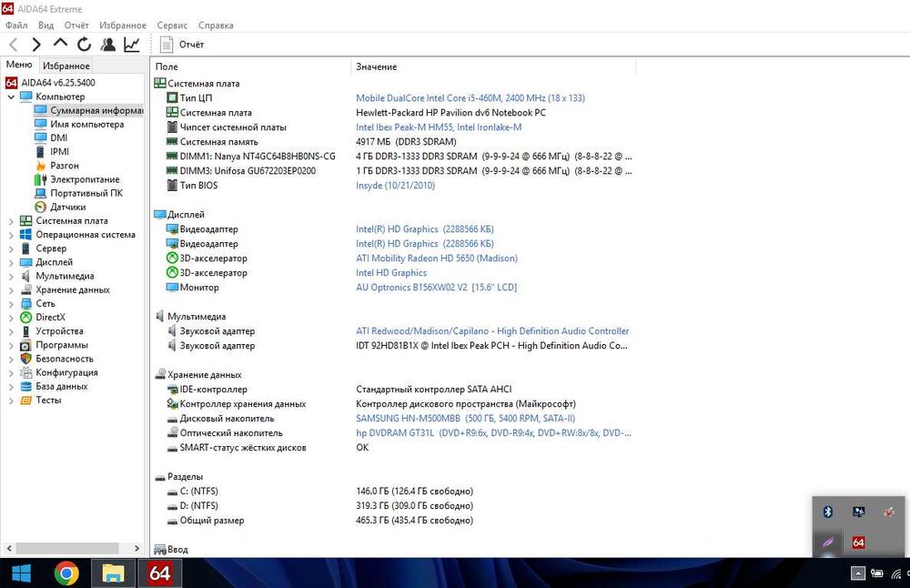This screenshot has height=588, width=910.
Task: Expand the Хранение данных tree node
Action: 11,290
